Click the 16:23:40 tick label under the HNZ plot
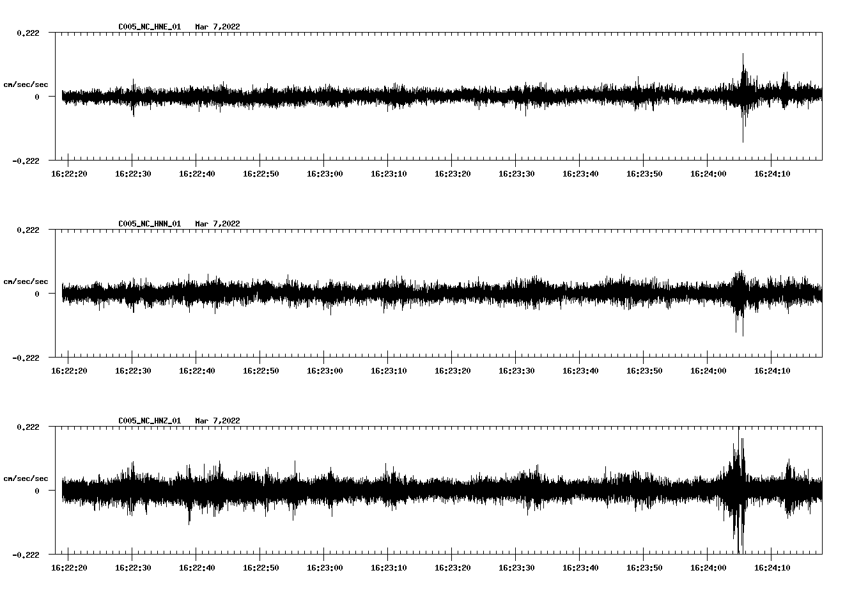 (580, 567)
